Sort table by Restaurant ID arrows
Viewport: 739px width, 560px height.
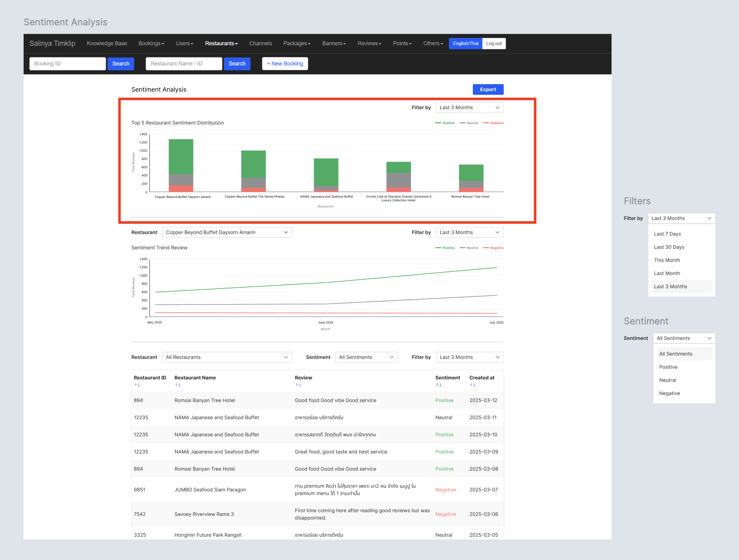(137, 385)
